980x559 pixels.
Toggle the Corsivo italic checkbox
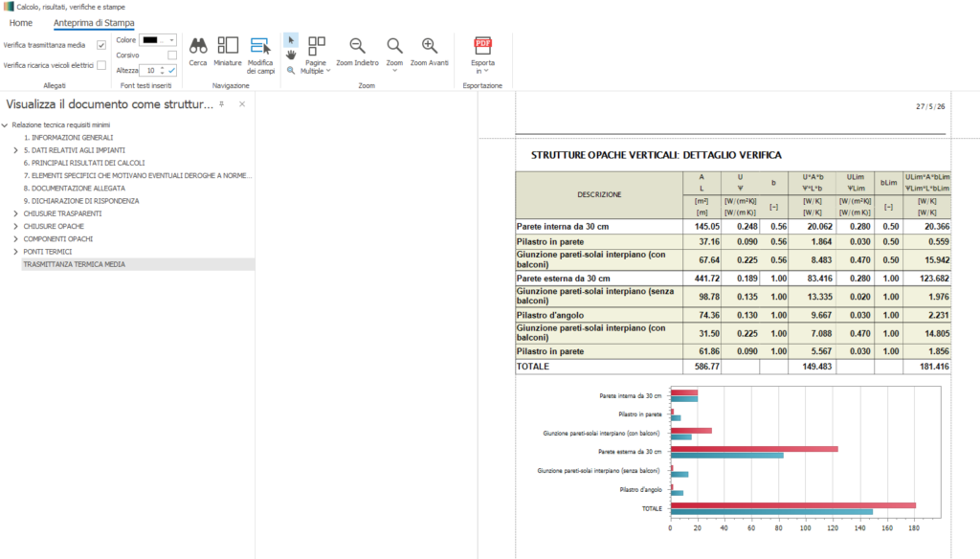coord(172,55)
